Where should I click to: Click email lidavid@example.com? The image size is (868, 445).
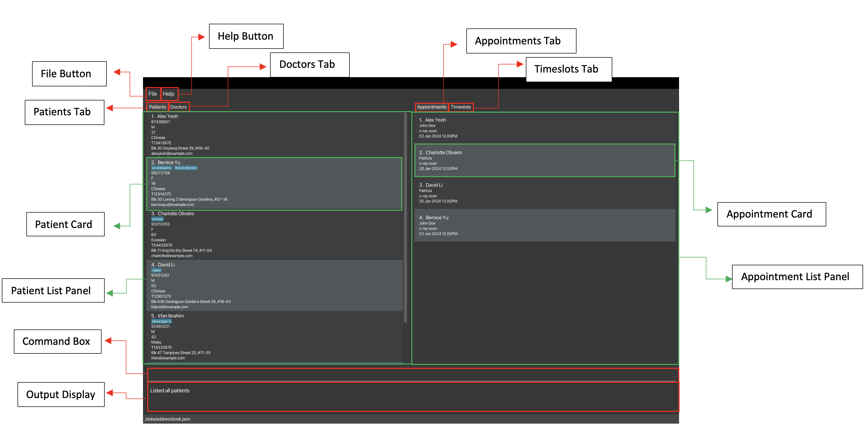coord(170,307)
